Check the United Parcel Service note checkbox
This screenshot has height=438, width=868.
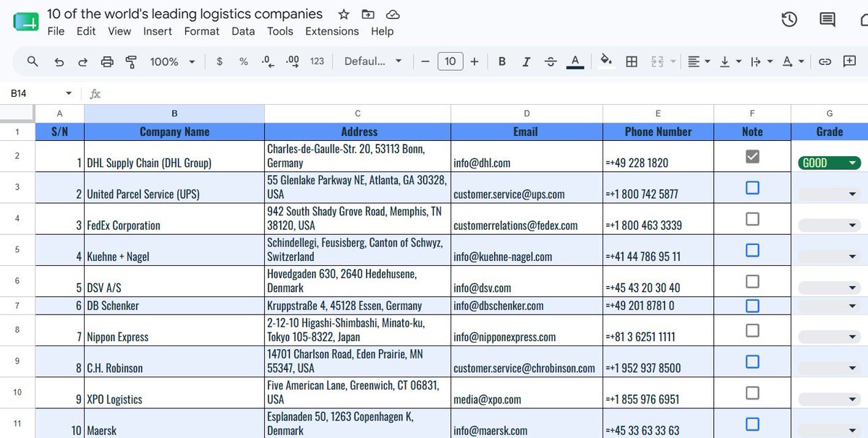tap(752, 187)
